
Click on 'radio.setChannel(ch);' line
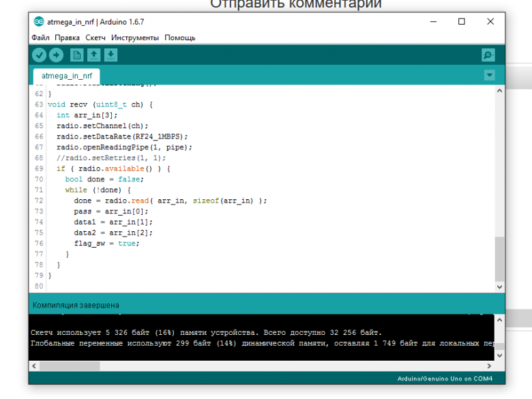coord(102,126)
